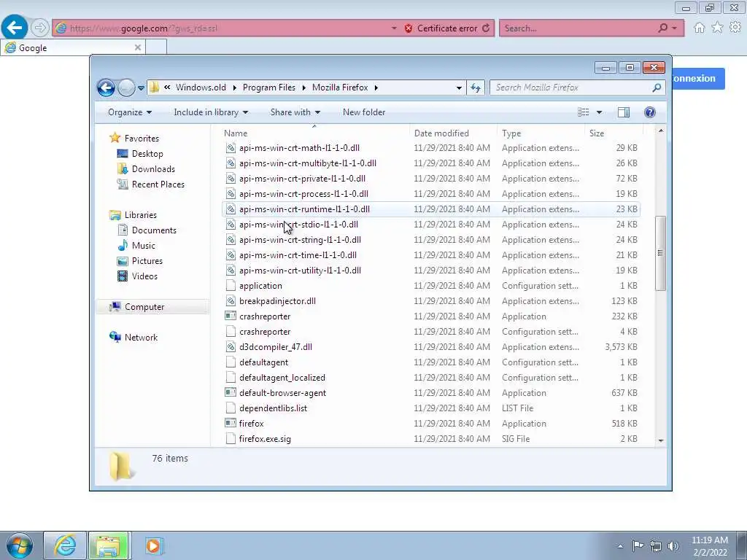The width and height of the screenshot is (747, 560).
Task: Select the default-browser-agent application icon
Action: (x=231, y=393)
